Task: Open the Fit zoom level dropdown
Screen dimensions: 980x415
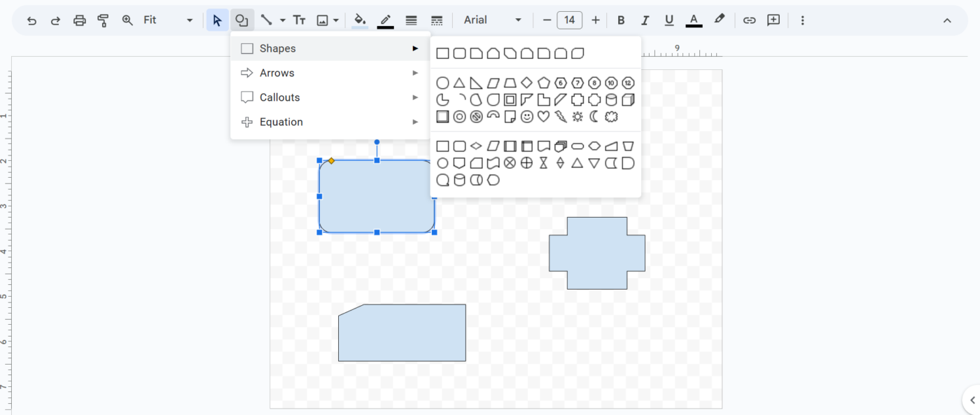Action: (x=168, y=20)
